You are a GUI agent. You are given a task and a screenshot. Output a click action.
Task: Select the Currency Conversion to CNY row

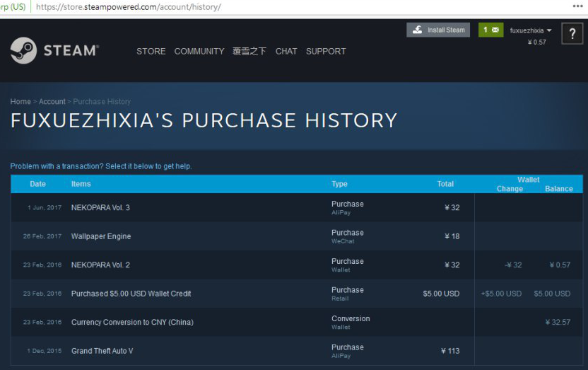coord(132,323)
